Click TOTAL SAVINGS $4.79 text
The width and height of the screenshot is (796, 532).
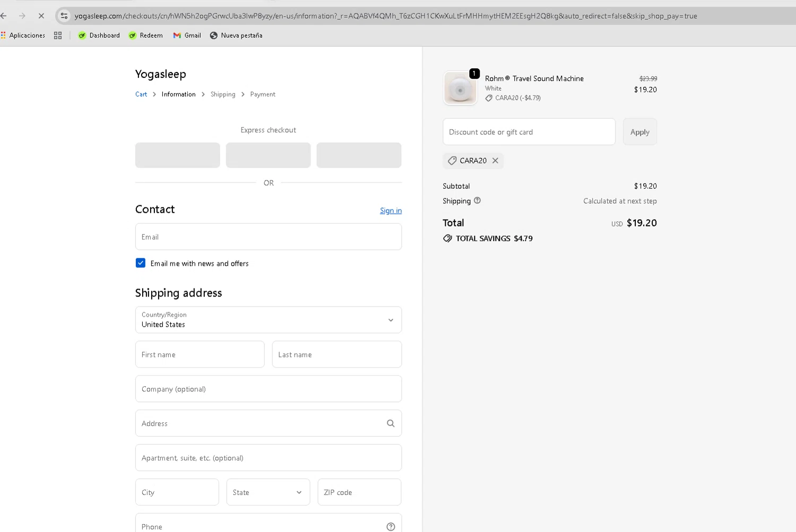(x=494, y=239)
